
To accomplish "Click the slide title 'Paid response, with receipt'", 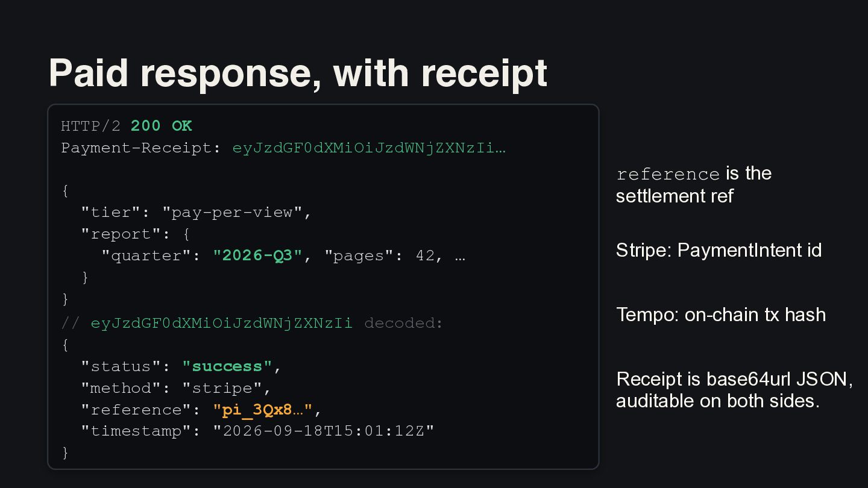I will [x=298, y=73].
